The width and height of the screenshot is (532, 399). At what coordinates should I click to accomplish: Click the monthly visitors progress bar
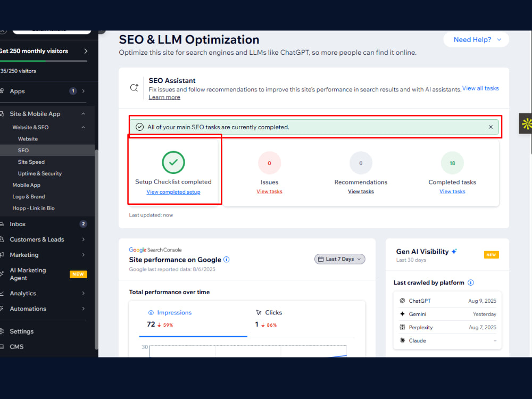click(44, 61)
